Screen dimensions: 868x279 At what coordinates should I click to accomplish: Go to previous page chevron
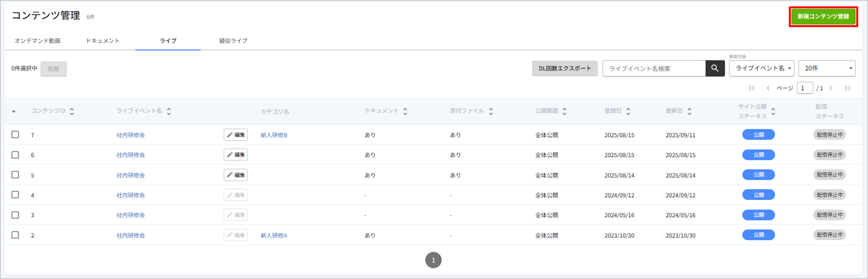pos(768,88)
